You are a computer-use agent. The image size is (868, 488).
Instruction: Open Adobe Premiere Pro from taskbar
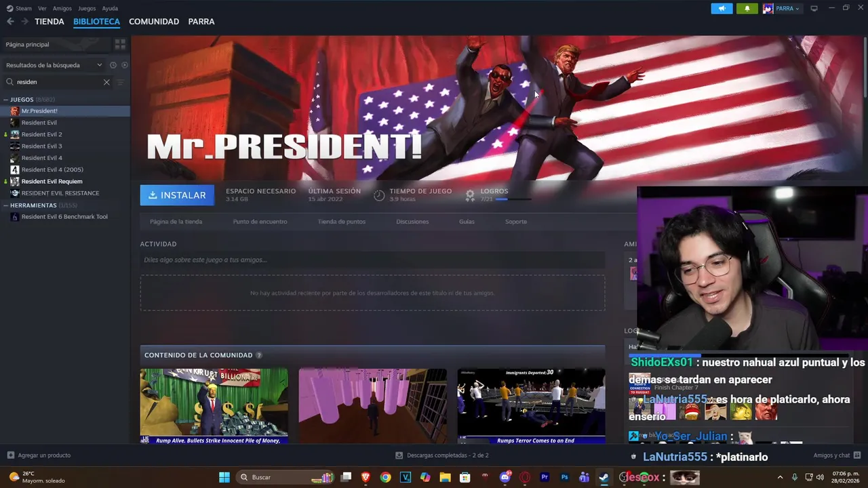(x=545, y=477)
